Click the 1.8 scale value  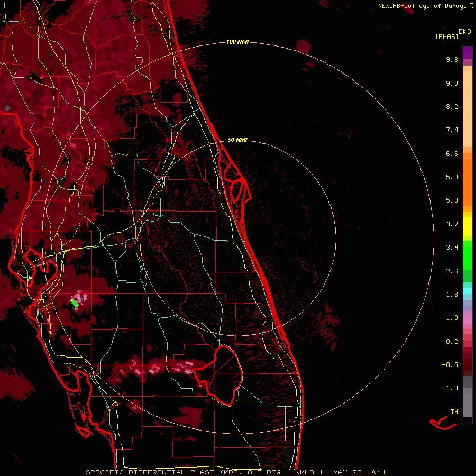coord(452,295)
